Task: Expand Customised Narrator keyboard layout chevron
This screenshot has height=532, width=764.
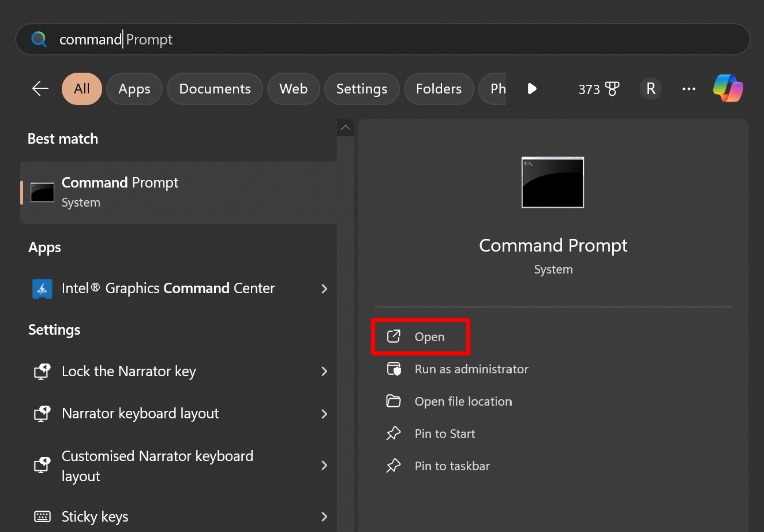Action: pyautogui.click(x=324, y=466)
